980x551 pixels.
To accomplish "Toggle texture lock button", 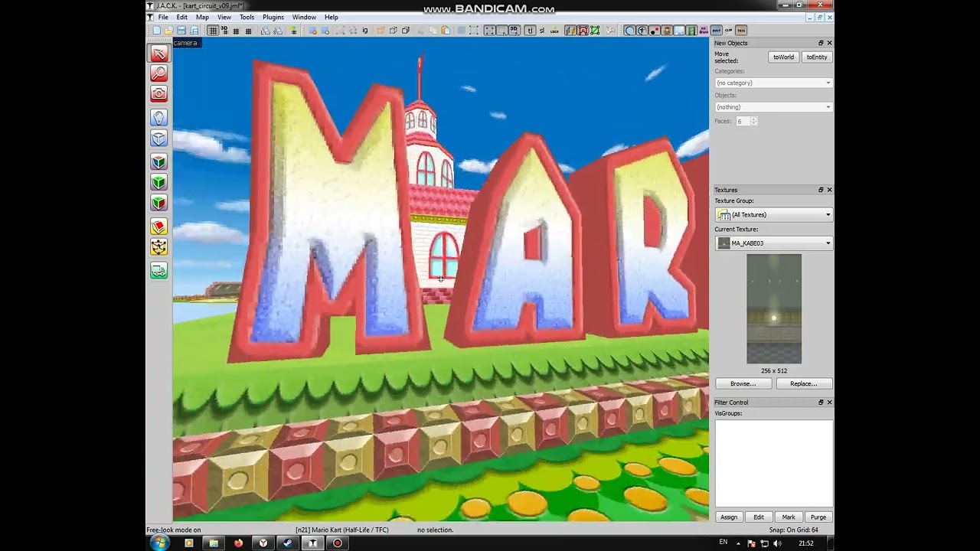I will pos(555,31).
